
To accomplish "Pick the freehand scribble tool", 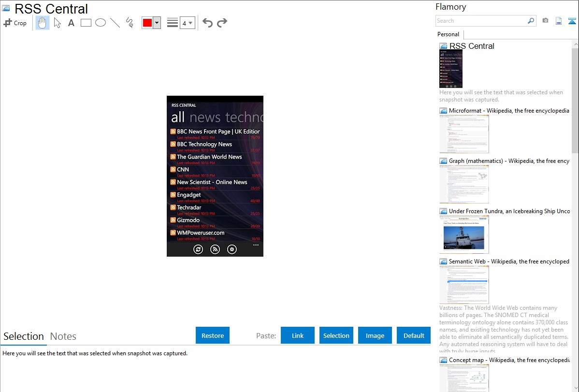I will click(130, 23).
